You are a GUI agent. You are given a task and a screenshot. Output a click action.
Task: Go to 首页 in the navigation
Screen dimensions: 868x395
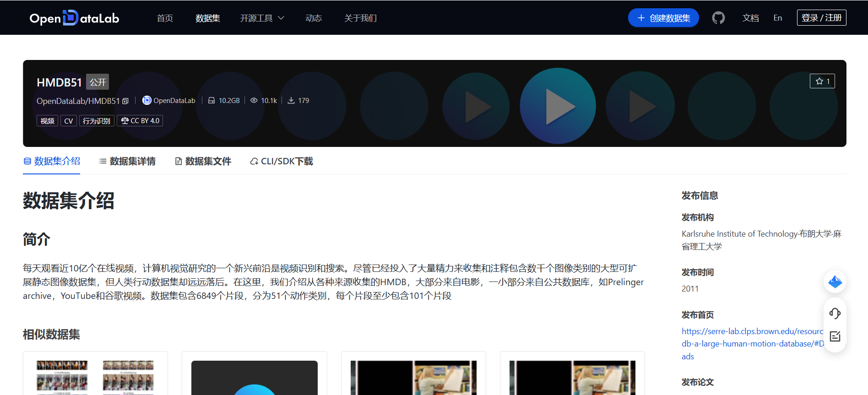point(165,18)
